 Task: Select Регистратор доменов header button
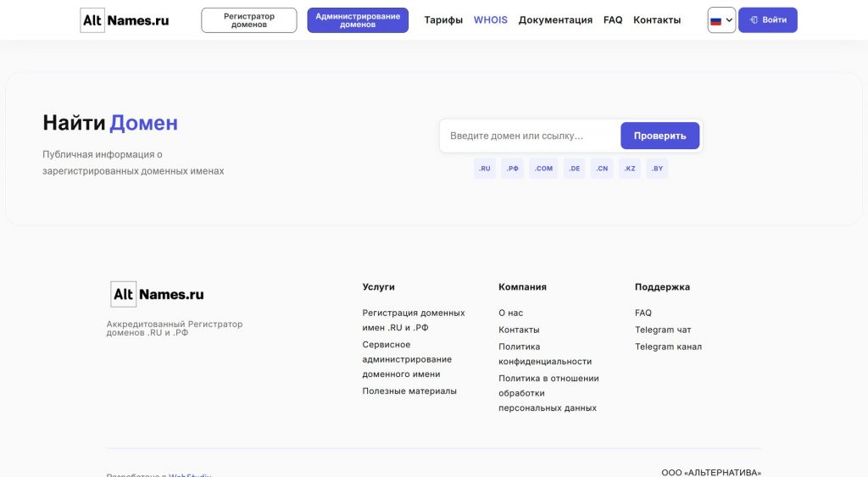tap(249, 20)
